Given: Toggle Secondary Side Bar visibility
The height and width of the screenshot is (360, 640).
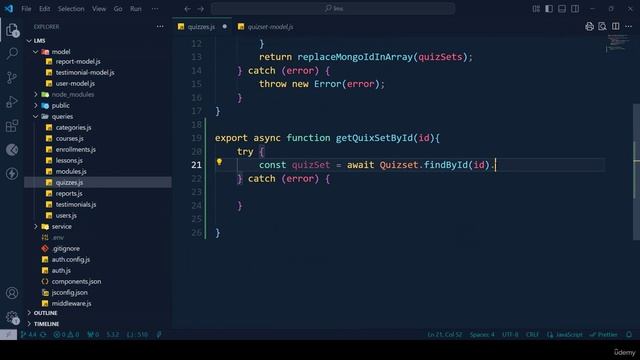Looking at the screenshot, I should [x=575, y=9].
